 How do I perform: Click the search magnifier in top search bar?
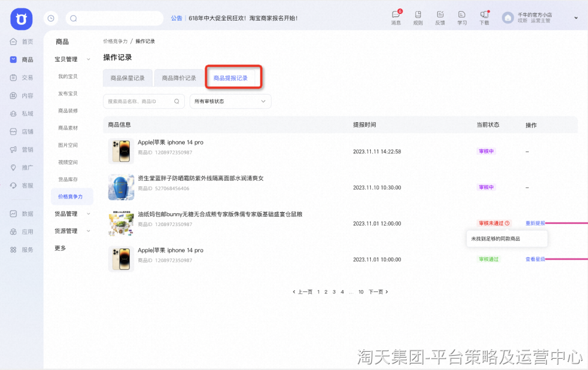coord(73,18)
